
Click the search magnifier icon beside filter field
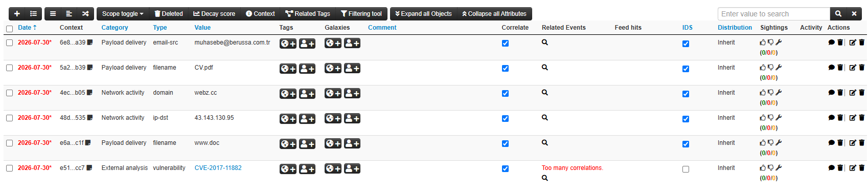[838, 14]
